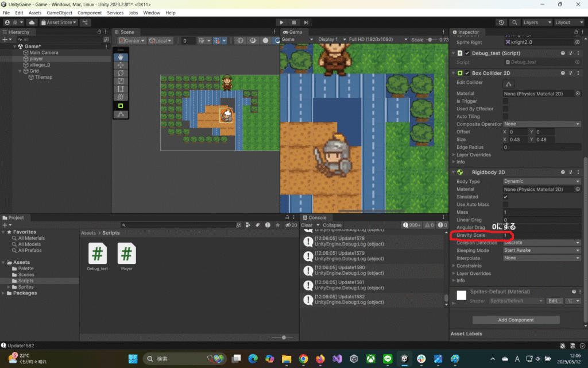The image size is (588, 368).
Task: Pick object for Sprite Right field
Action: 578,42
